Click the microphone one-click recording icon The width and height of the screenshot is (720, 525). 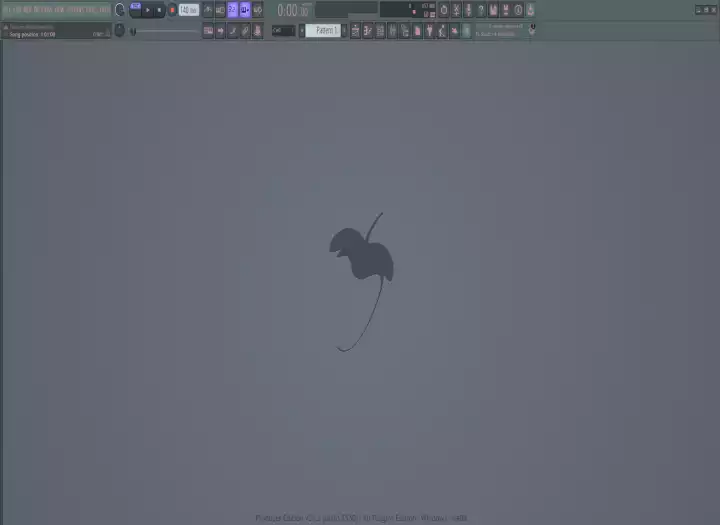coord(468,10)
